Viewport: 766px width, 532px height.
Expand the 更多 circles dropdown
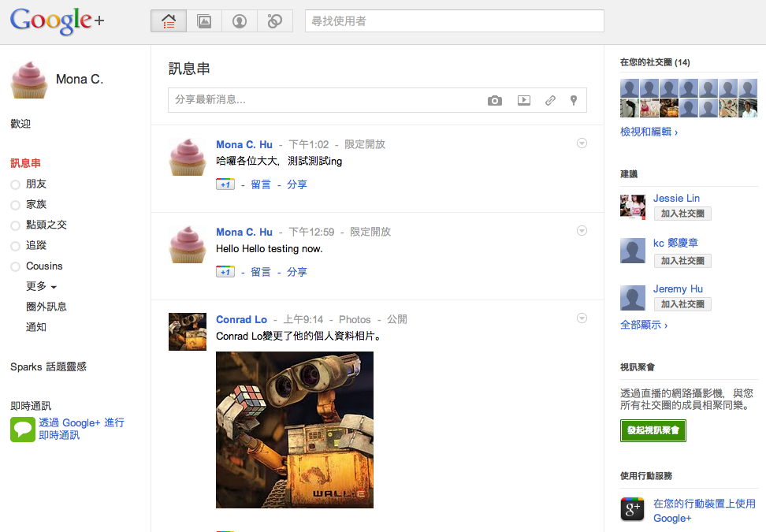[x=41, y=286]
